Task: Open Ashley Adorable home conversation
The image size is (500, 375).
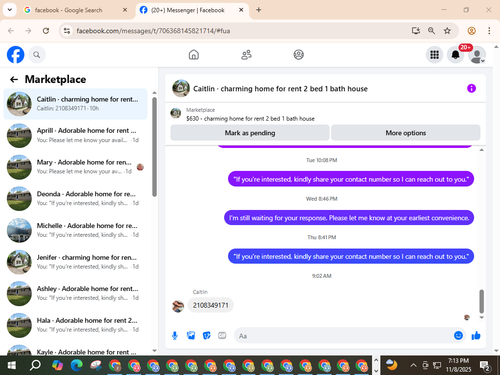Action: click(75, 294)
